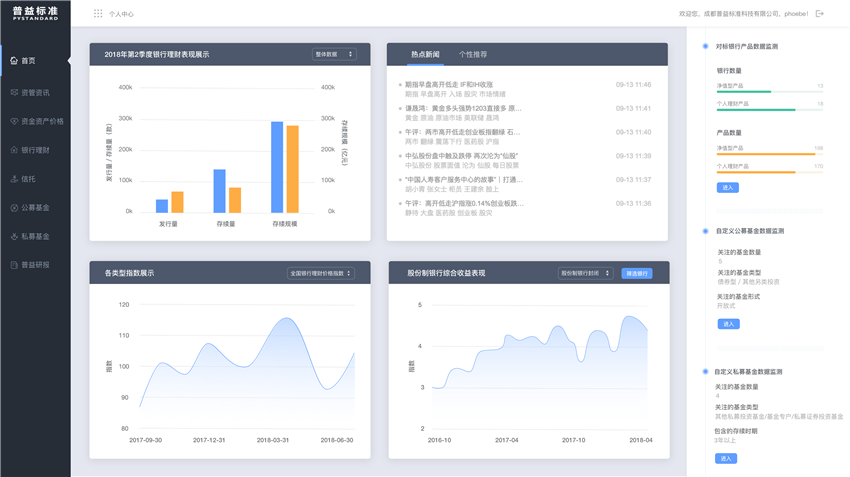
Task: Open 普益研报 report icon
Action: tap(14, 265)
